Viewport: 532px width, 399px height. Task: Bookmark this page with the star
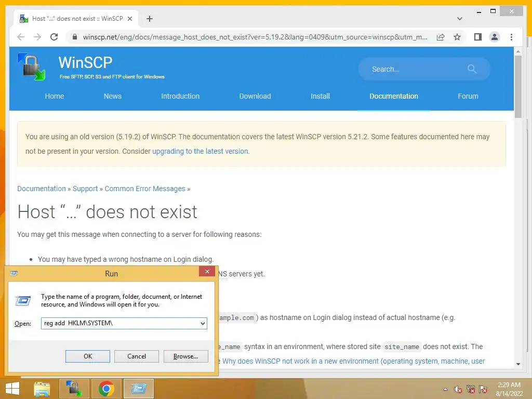coord(457,37)
